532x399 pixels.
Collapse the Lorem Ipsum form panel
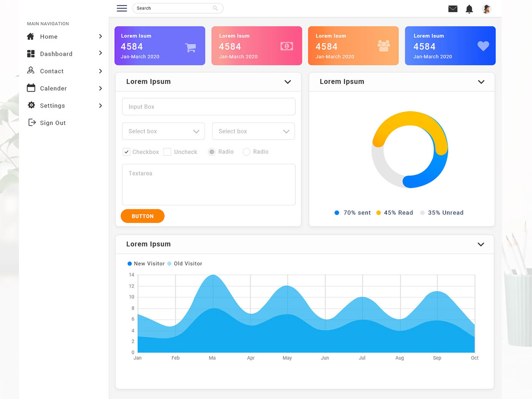pyautogui.click(x=288, y=82)
